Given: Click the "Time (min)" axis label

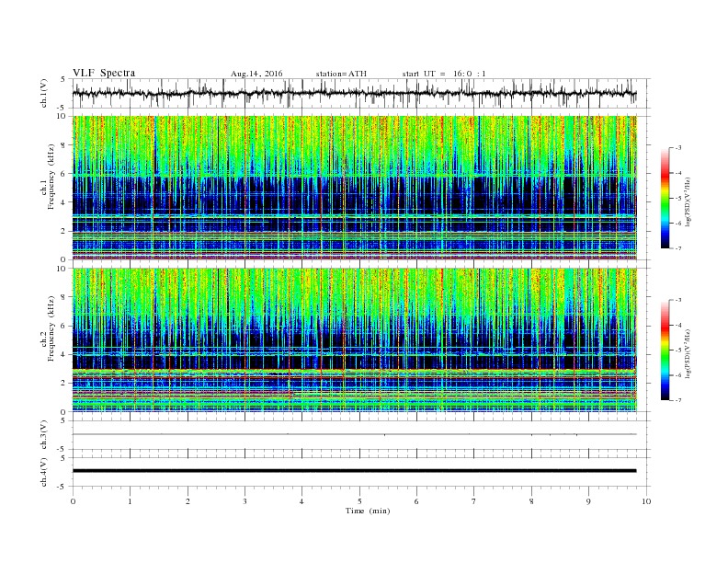Looking at the screenshot, I should tap(368, 511).
